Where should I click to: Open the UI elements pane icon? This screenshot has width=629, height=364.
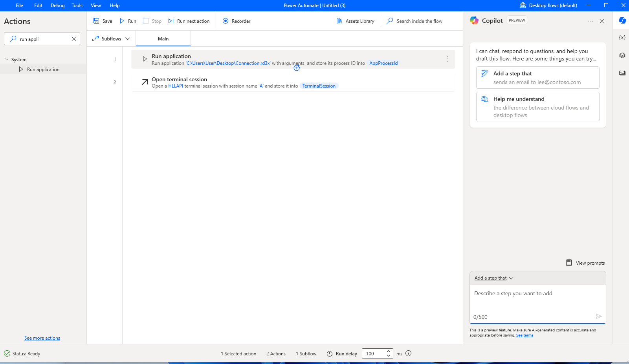[622, 55]
